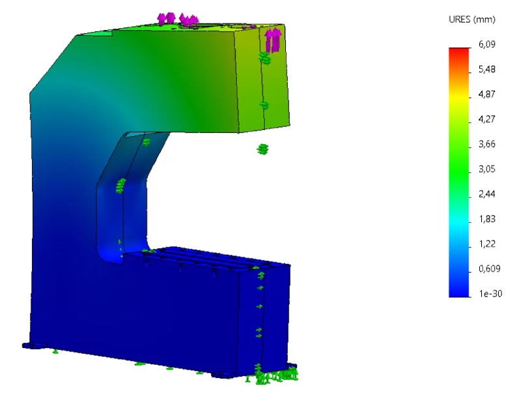Screen dimensions: 532x395
Task: Select the green symbol cluster on the throat's inner face
Action: tap(120, 186)
